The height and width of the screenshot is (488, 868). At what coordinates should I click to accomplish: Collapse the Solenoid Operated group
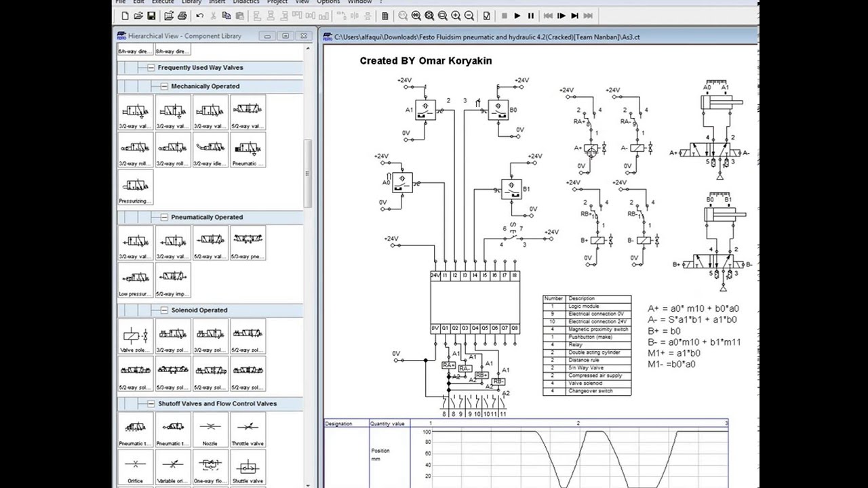tap(165, 310)
